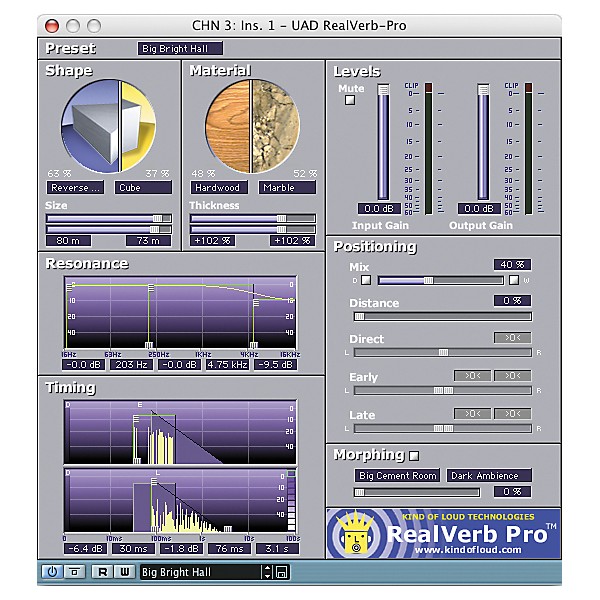Click the 76 ms timing value field
600x600 pixels.
[x=229, y=549]
